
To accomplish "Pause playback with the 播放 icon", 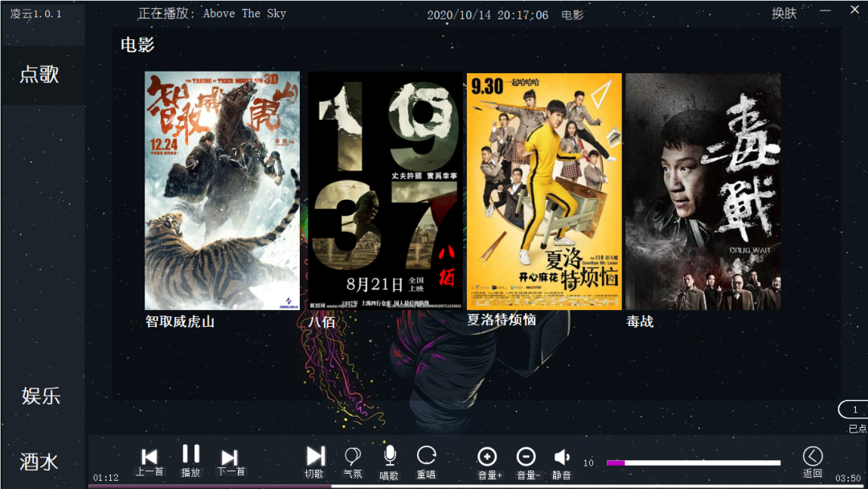I will [x=191, y=454].
